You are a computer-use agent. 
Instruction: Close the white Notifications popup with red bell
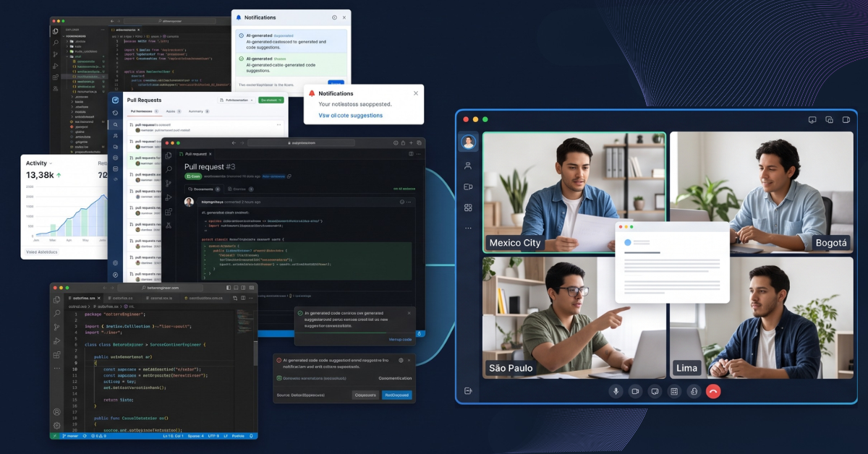click(416, 93)
